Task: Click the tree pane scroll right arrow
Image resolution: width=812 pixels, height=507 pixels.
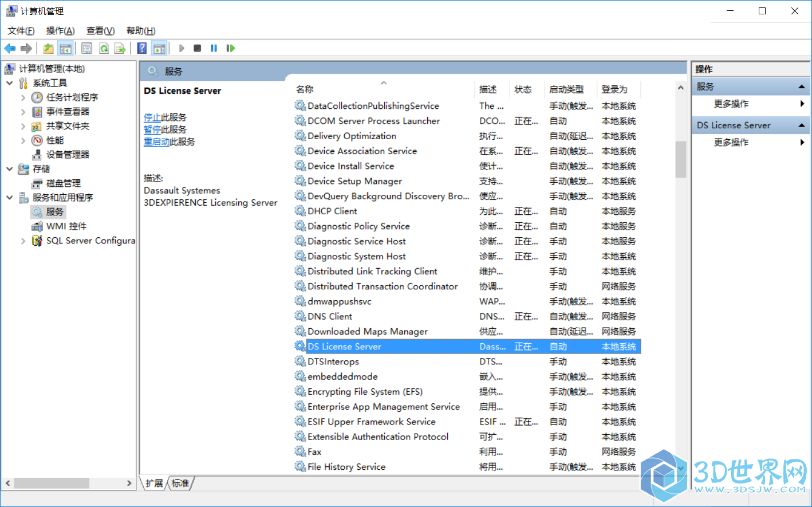Action: point(129,484)
